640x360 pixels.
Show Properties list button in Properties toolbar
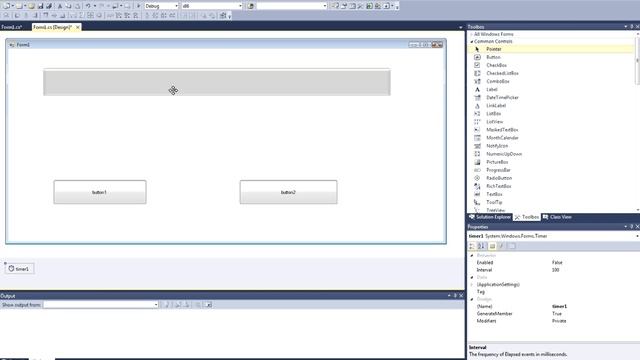(492, 246)
